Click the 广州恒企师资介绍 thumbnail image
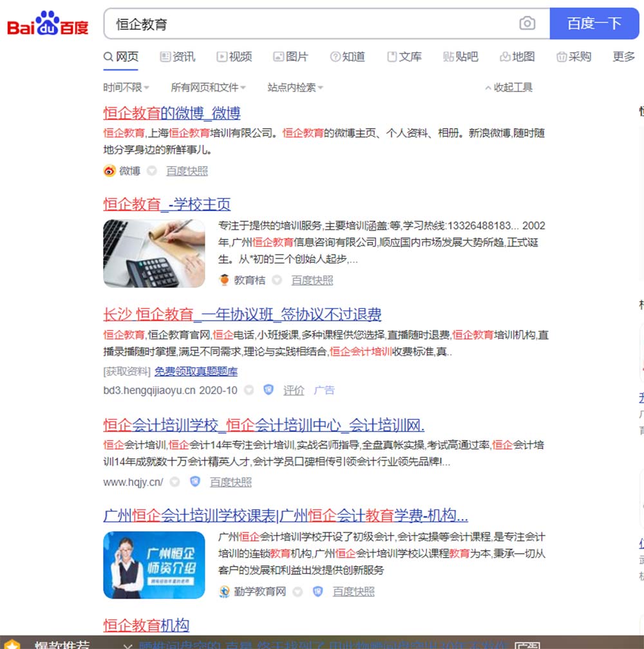644x649 pixels. coord(154,565)
